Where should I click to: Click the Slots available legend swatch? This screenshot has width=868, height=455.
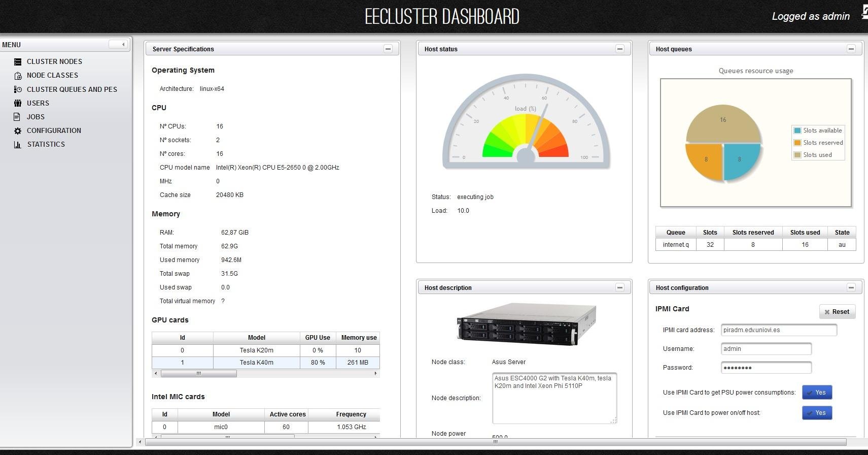[x=797, y=131]
